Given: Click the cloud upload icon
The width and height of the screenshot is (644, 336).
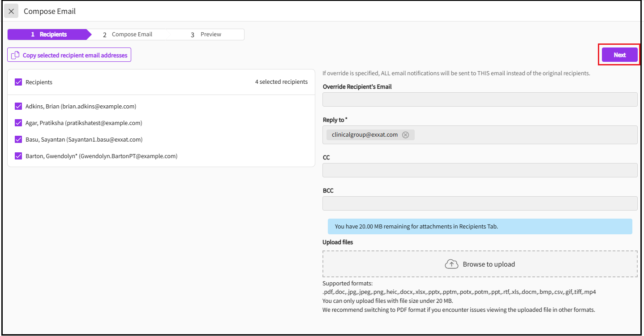Looking at the screenshot, I should pos(451,264).
